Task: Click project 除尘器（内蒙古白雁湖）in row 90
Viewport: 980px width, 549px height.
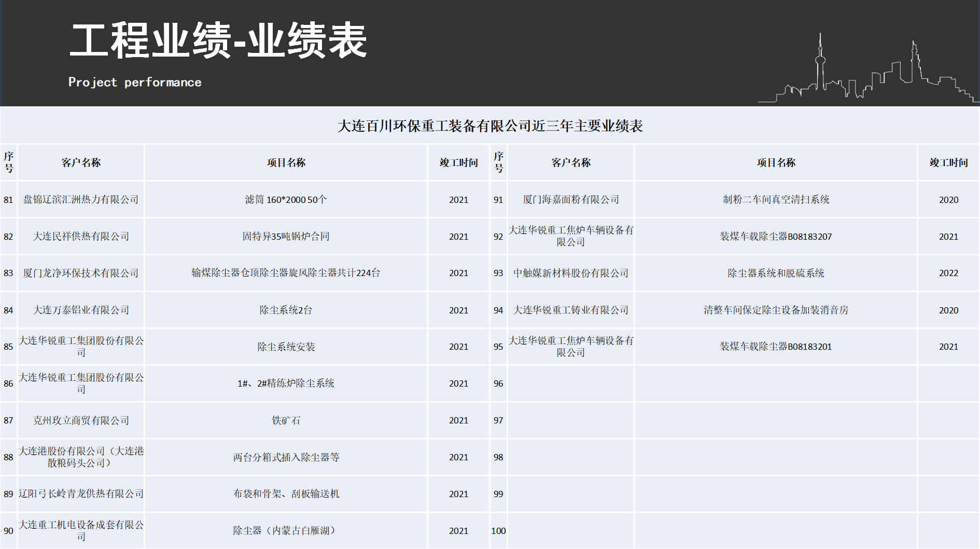Action: coord(285,531)
